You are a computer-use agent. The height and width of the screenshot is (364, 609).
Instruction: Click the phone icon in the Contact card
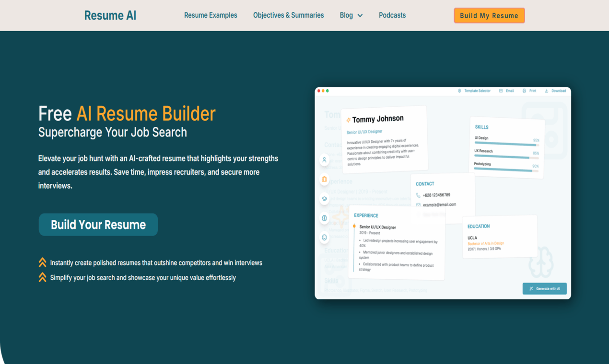418,195
